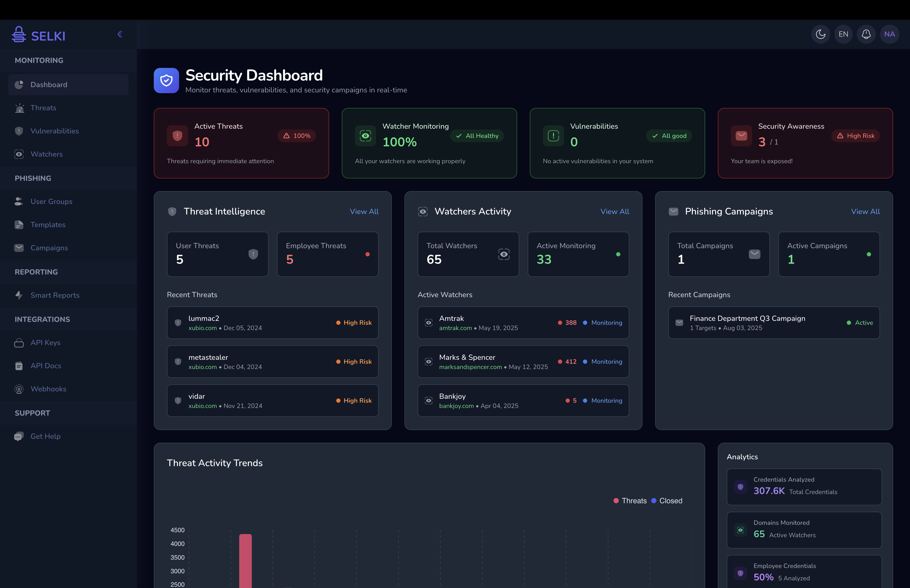Click the amtrak.com domain link
Image resolution: width=910 pixels, height=588 pixels.
(455, 328)
